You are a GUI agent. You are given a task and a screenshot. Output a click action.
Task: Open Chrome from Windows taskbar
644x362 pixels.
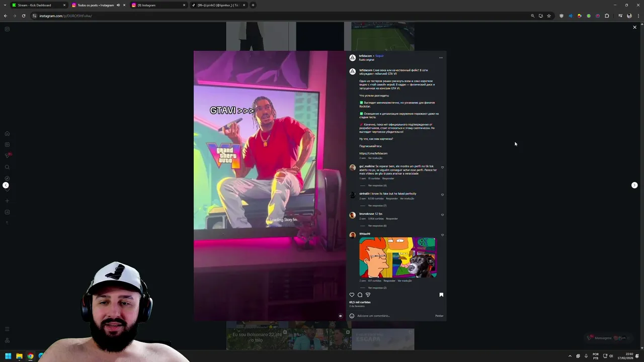(x=30, y=356)
